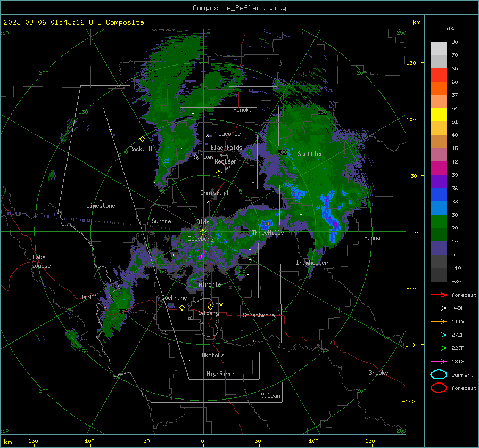
Task: Click the Lake Louise label
Action: point(41,262)
